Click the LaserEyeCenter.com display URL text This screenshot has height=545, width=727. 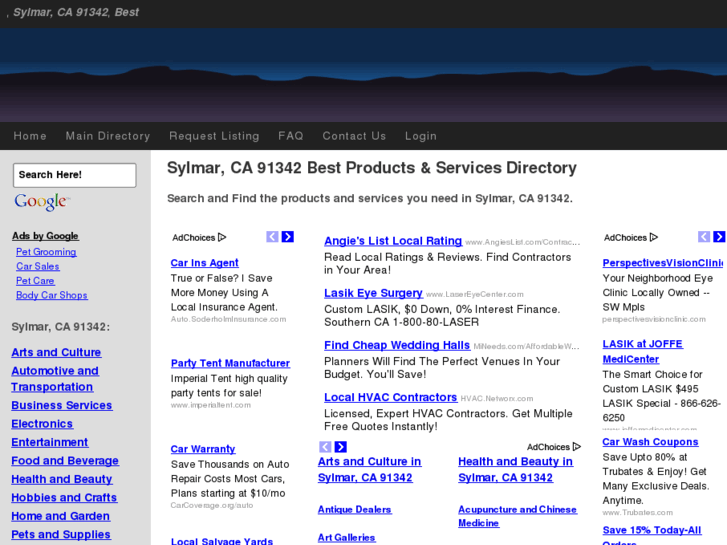point(475,294)
